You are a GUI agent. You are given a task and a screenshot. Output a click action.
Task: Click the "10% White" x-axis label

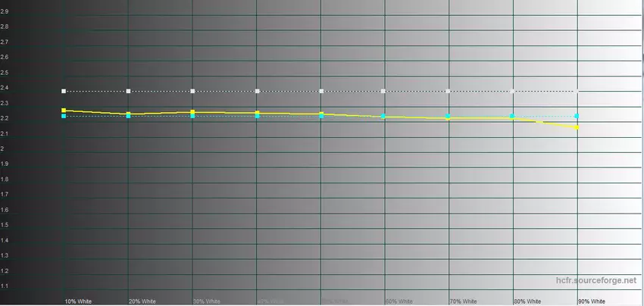(80, 301)
